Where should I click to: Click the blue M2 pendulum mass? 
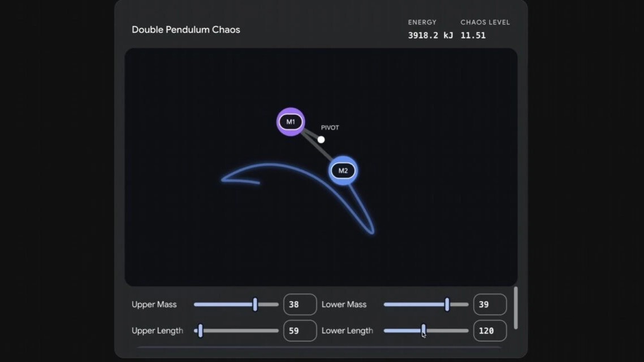(x=343, y=171)
